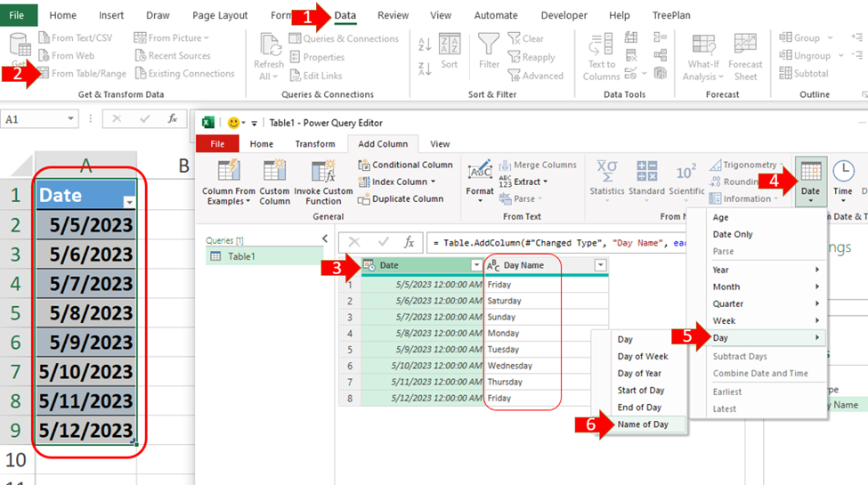This screenshot has width=868, height=485.
Task: Open What-If Analysis
Action: pos(703,57)
